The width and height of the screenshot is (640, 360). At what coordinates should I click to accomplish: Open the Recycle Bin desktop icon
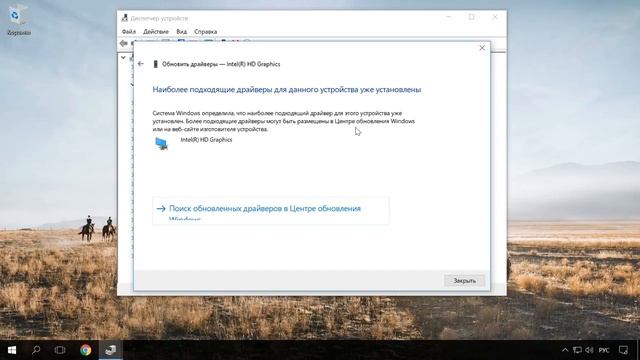point(19,20)
